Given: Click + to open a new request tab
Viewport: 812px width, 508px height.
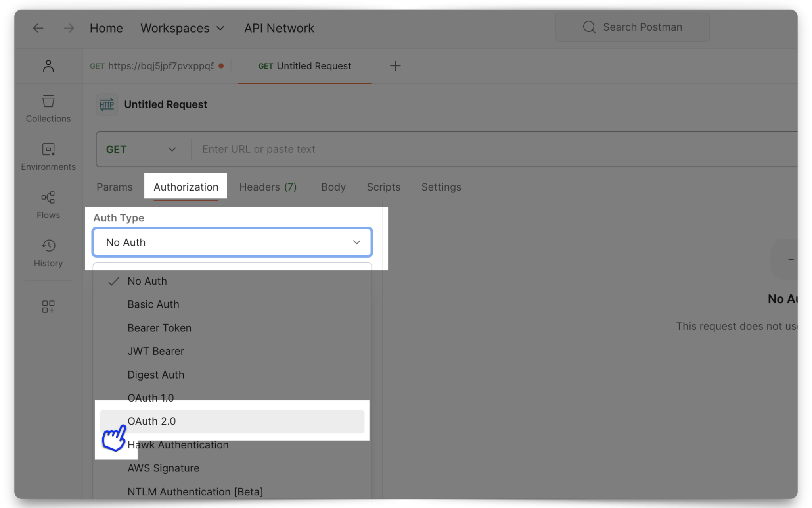Looking at the screenshot, I should pos(395,66).
